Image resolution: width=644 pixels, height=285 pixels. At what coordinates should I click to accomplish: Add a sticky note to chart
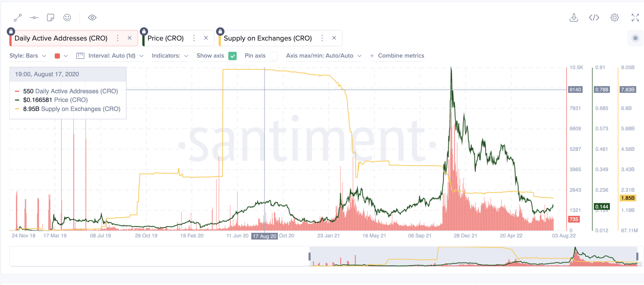(x=51, y=18)
